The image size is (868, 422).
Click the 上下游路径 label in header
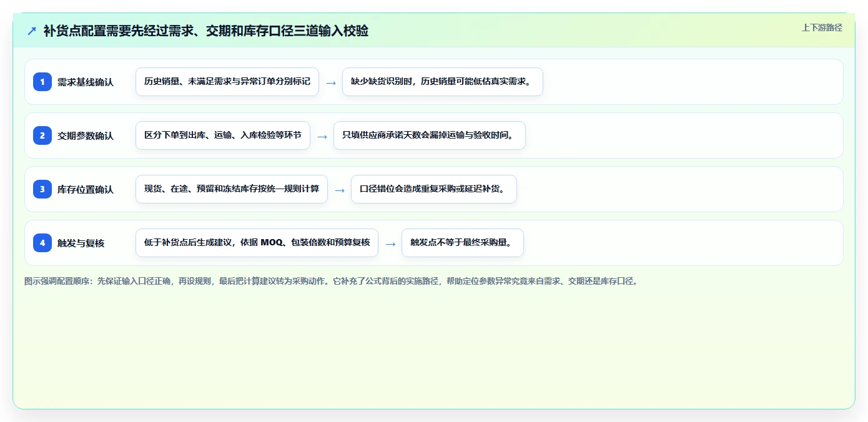pyautogui.click(x=822, y=27)
